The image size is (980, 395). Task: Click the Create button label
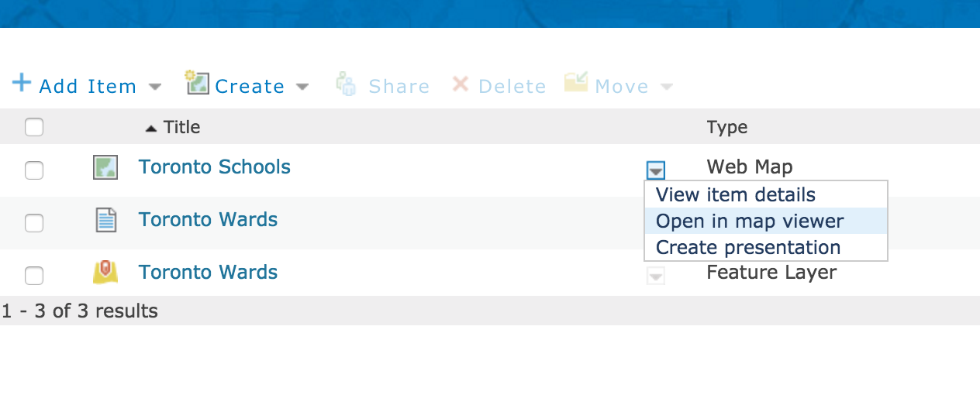(250, 86)
